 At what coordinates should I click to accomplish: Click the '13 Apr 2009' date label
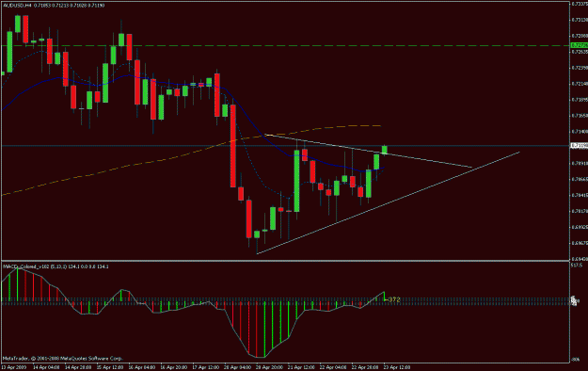[x=14, y=367]
